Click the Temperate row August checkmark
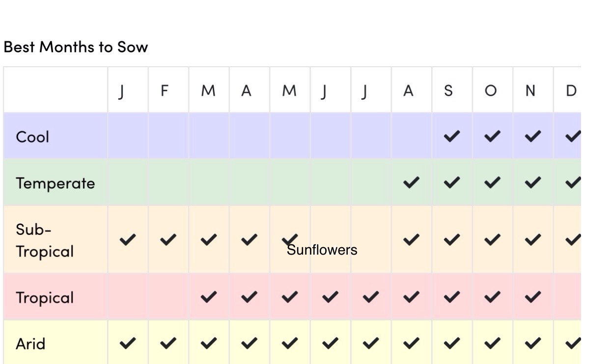Image resolution: width=611 pixels, height=364 pixels. coord(412,183)
